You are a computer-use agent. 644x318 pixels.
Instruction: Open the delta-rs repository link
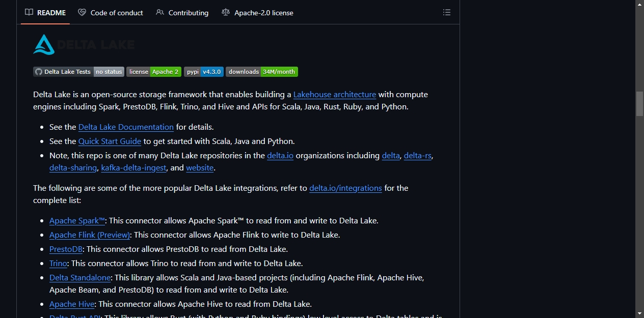418,155
